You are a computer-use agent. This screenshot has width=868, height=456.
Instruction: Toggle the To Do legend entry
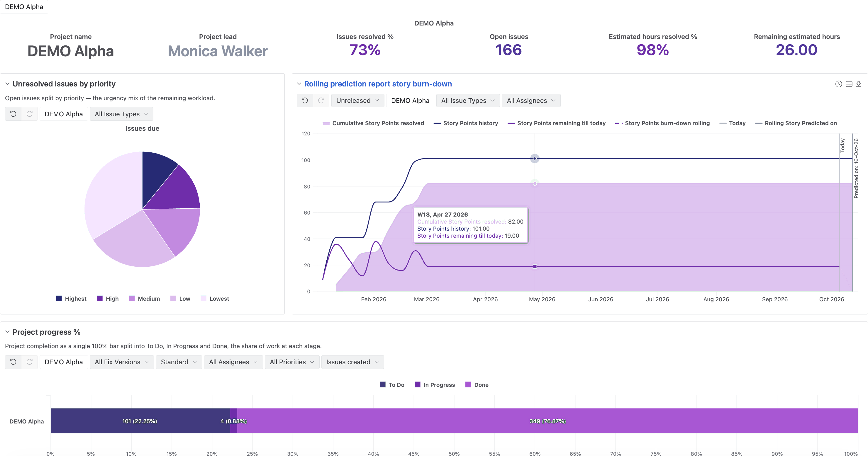[392, 384]
